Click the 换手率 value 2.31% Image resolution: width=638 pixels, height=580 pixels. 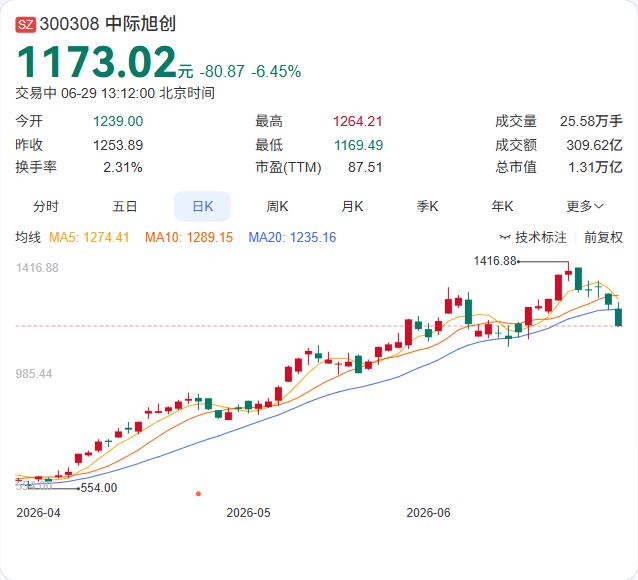[122, 167]
